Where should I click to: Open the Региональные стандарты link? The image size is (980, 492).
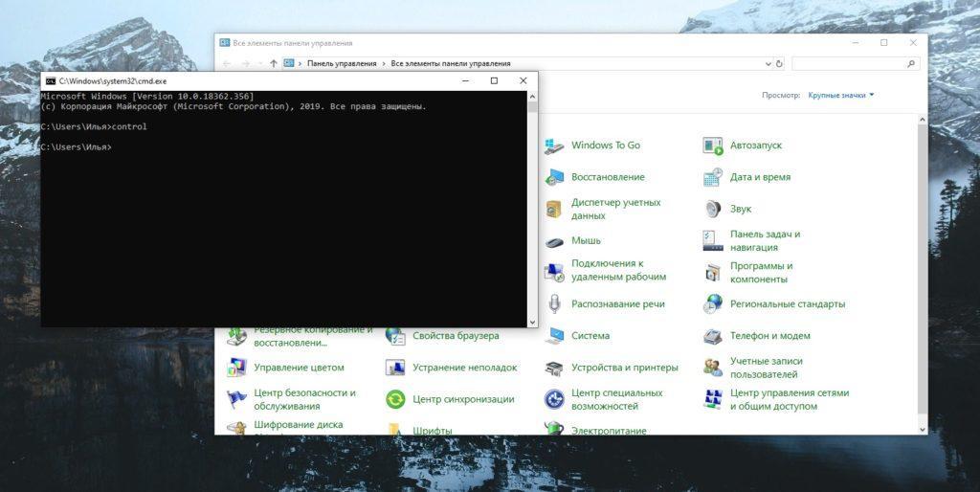tap(787, 304)
